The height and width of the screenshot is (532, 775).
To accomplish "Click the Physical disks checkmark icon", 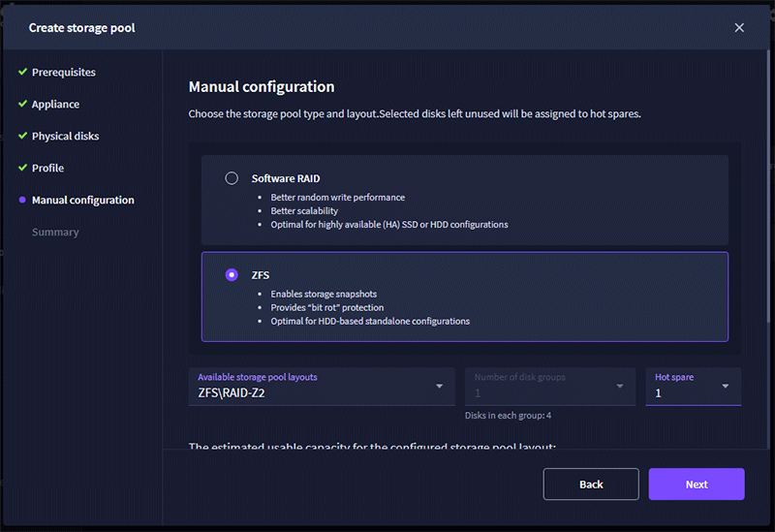I will click(x=22, y=136).
